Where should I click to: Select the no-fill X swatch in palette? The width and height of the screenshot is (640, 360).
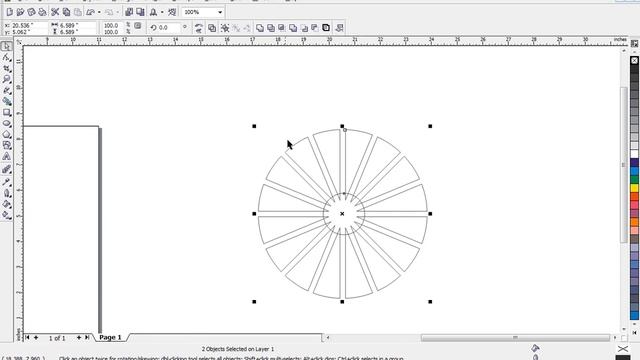[635, 60]
